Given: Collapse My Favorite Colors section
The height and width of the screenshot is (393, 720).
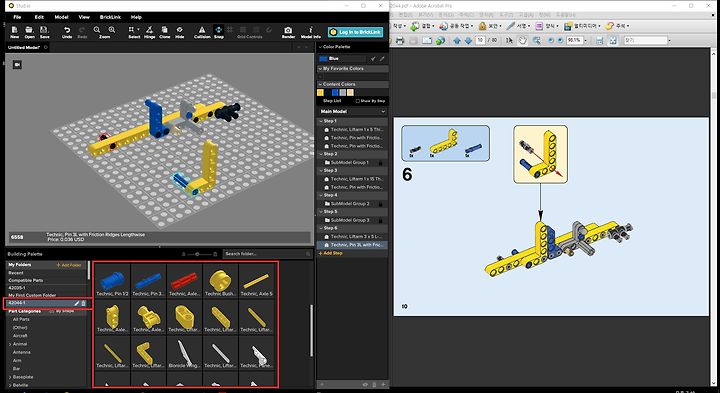Looking at the screenshot, I should pos(320,68).
